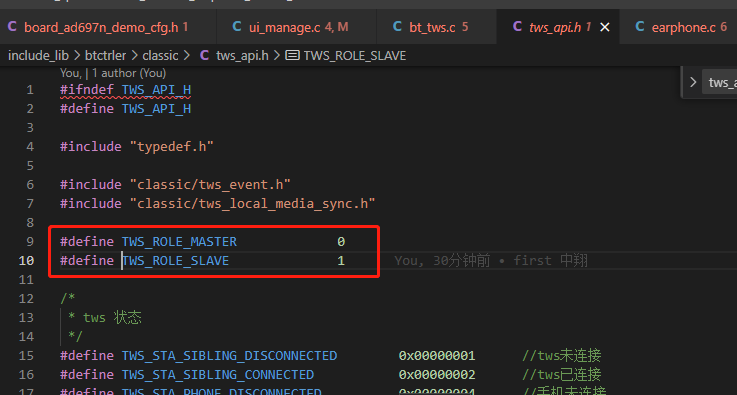737x395 pixels.
Task: Click the 0x00000001 hex value
Action: point(437,356)
